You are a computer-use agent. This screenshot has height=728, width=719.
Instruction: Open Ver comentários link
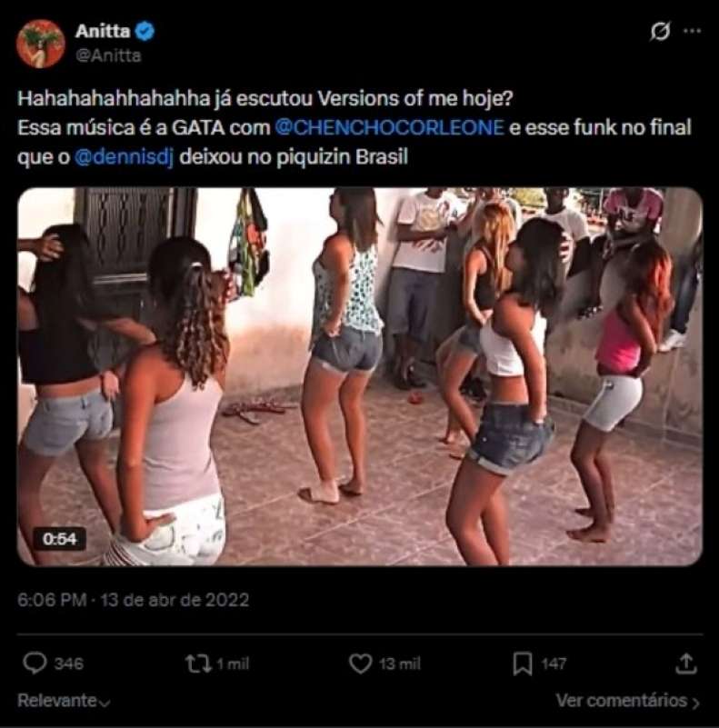[622, 701]
